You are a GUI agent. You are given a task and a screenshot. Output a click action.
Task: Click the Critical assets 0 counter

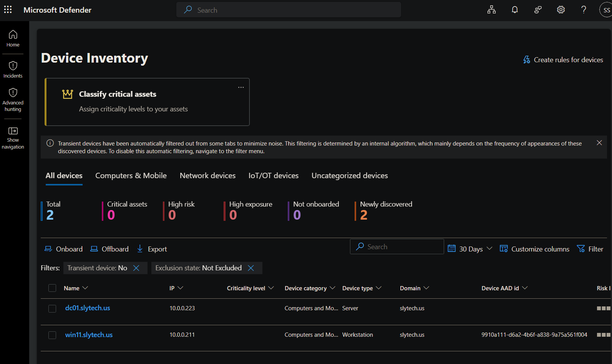coord(125,211)
